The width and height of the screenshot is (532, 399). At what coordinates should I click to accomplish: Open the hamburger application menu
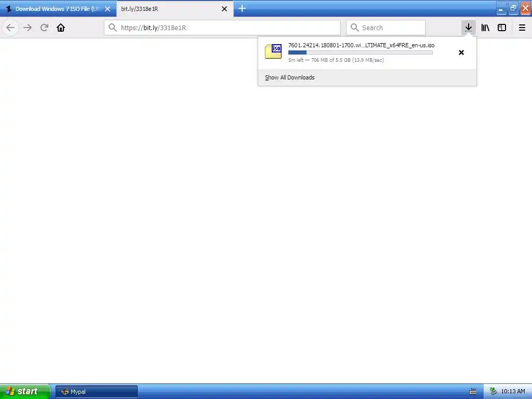tap(522, 28)
